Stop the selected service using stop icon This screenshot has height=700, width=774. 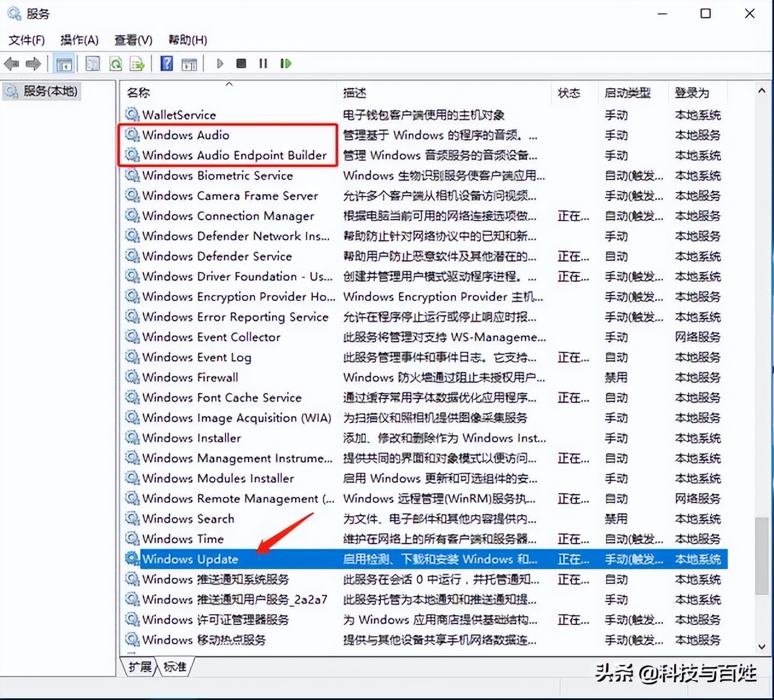point(241,63)
